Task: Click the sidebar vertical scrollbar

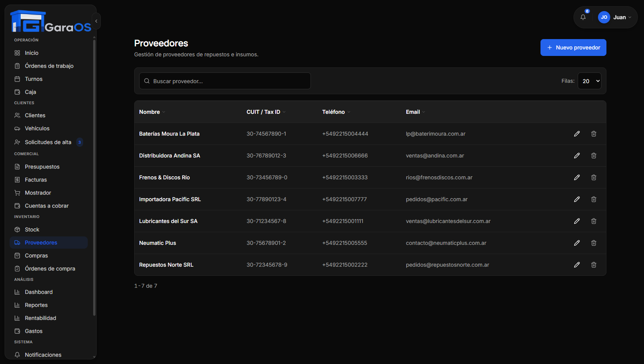Action: pos(94,178)
